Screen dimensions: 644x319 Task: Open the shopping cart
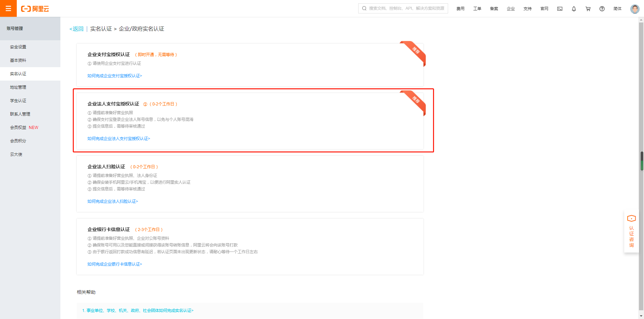click(588, 9)
